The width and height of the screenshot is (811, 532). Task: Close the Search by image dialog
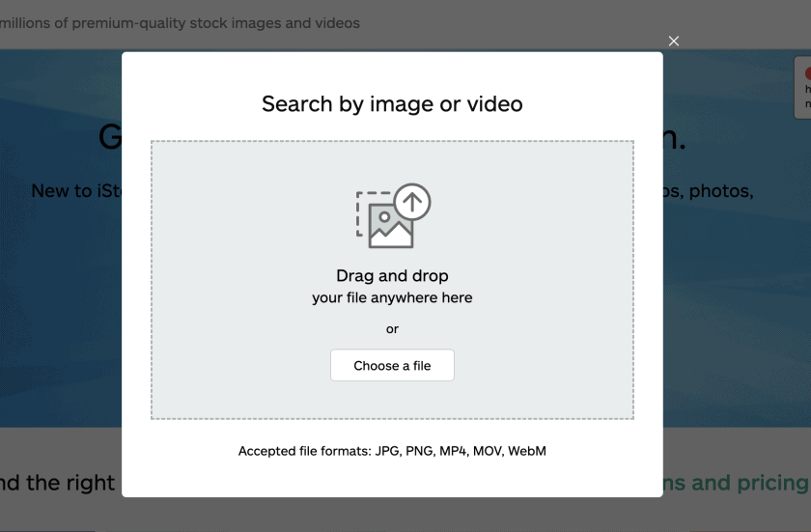674,41
